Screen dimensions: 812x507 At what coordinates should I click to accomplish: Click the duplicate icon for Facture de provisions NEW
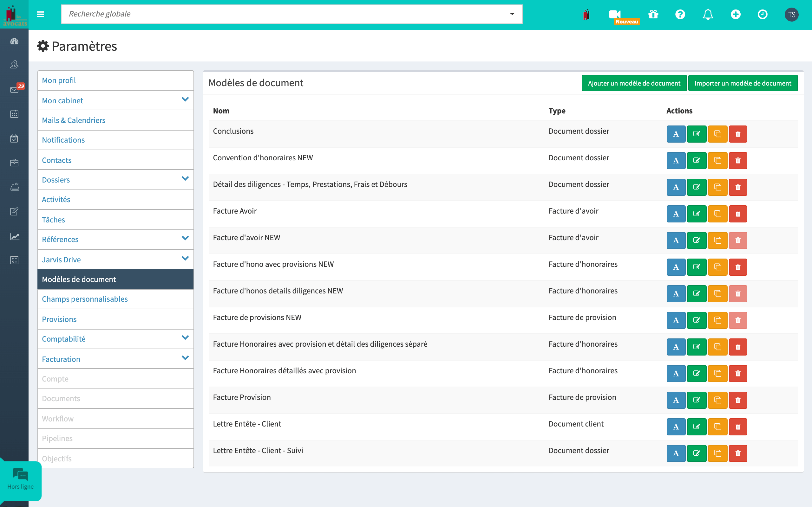coord(717,320)
